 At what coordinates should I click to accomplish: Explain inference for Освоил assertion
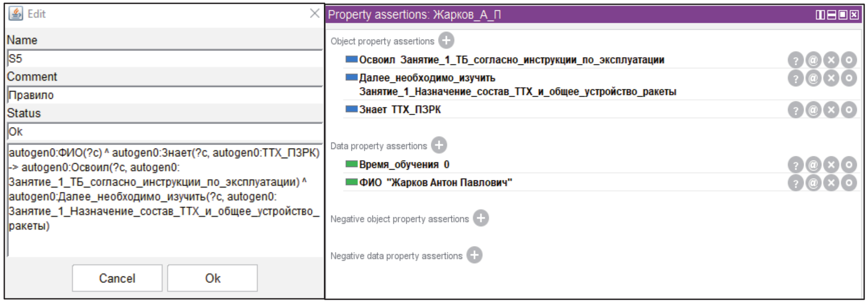(x=795, y=60)
